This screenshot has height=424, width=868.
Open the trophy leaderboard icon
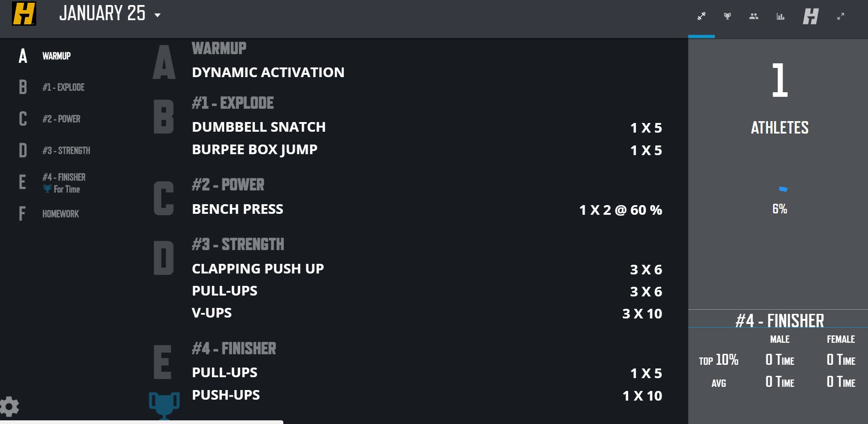tap(727, 17)
